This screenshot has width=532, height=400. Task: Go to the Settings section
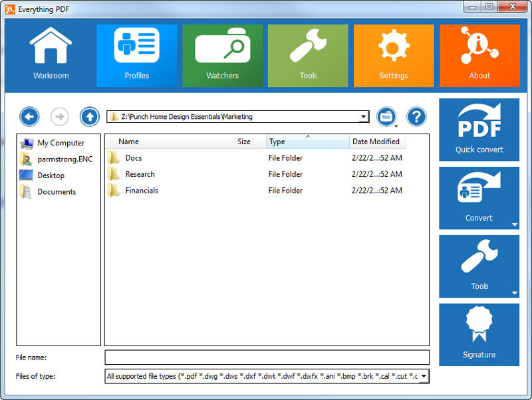tap(394, 56)
